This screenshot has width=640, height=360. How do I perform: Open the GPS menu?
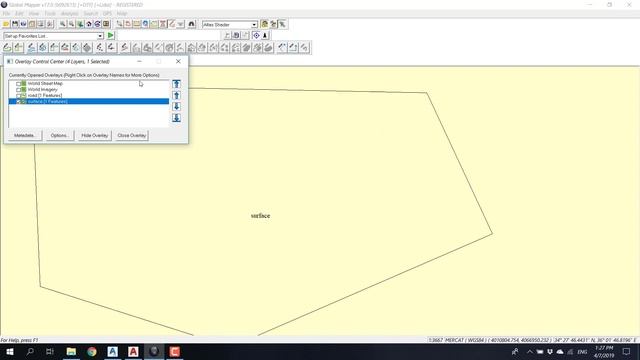pos(107,13)
